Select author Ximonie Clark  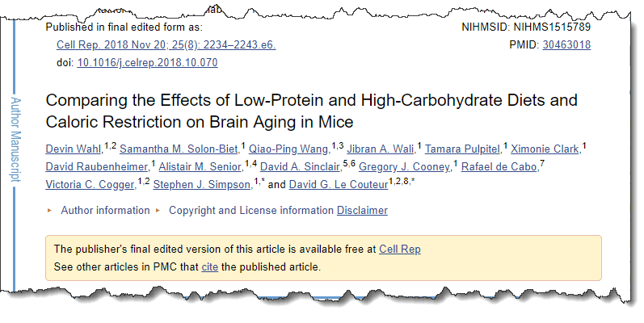tap(545, 149)
